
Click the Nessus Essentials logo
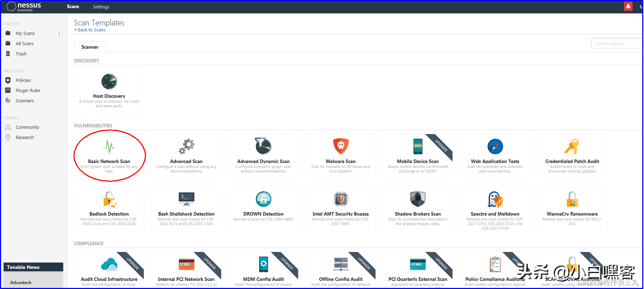coord(24,6)
